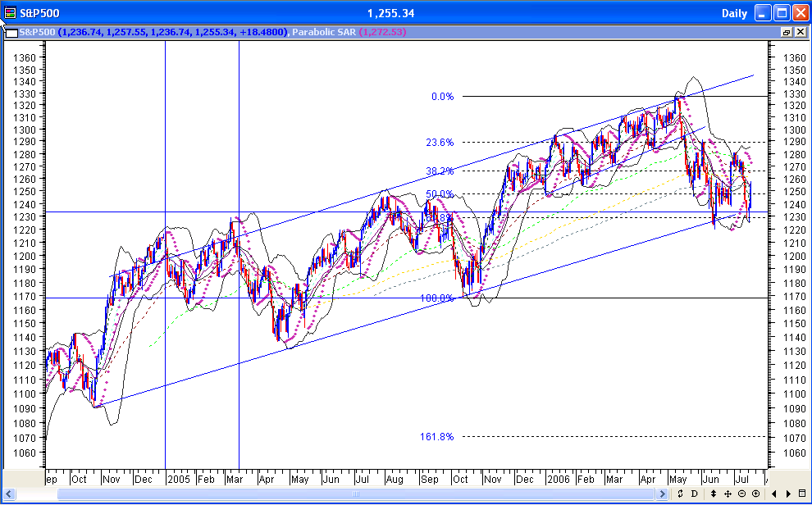
Task: Activate the vertical scale arrows icon
Action: (713, 494)
